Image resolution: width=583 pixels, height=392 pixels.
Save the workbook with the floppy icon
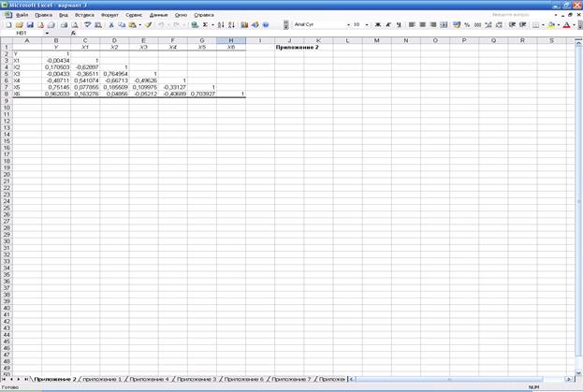coord(30,25)
